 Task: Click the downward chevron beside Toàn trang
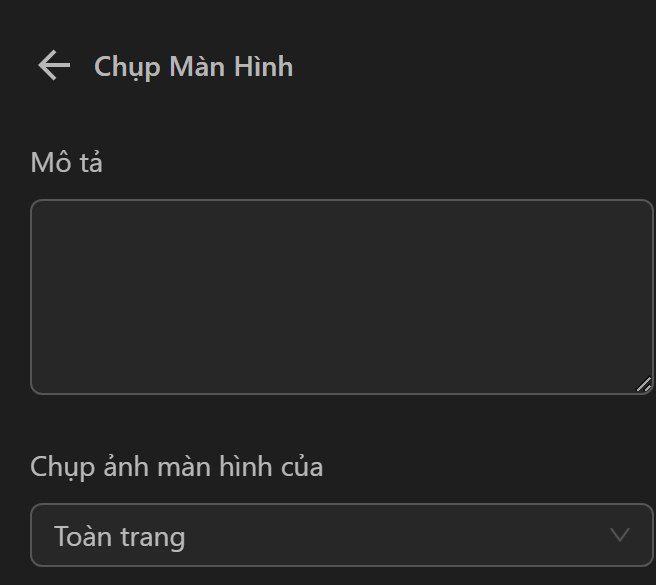point(620,535)
